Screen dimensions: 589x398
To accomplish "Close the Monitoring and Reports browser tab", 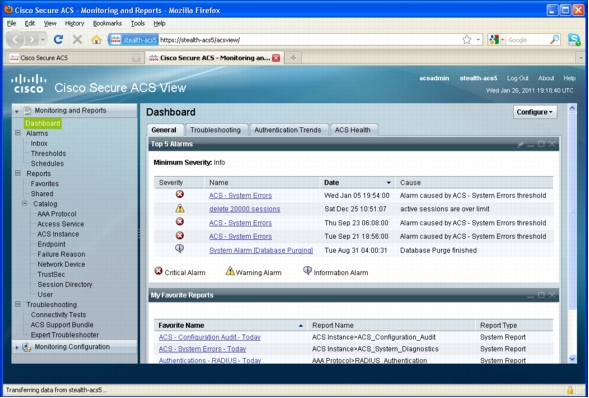I will pos(276,58).
